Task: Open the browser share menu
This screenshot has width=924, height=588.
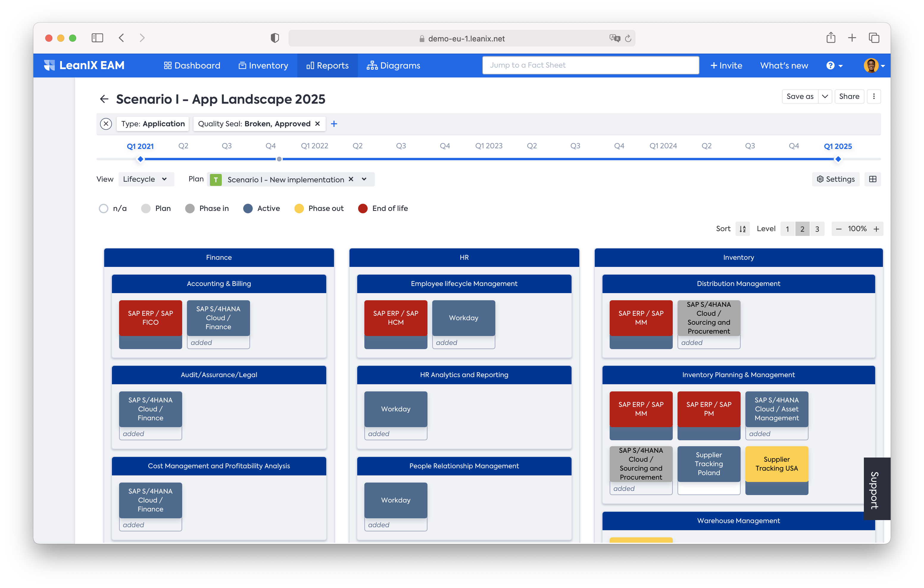Action: [x=831, y=37]
